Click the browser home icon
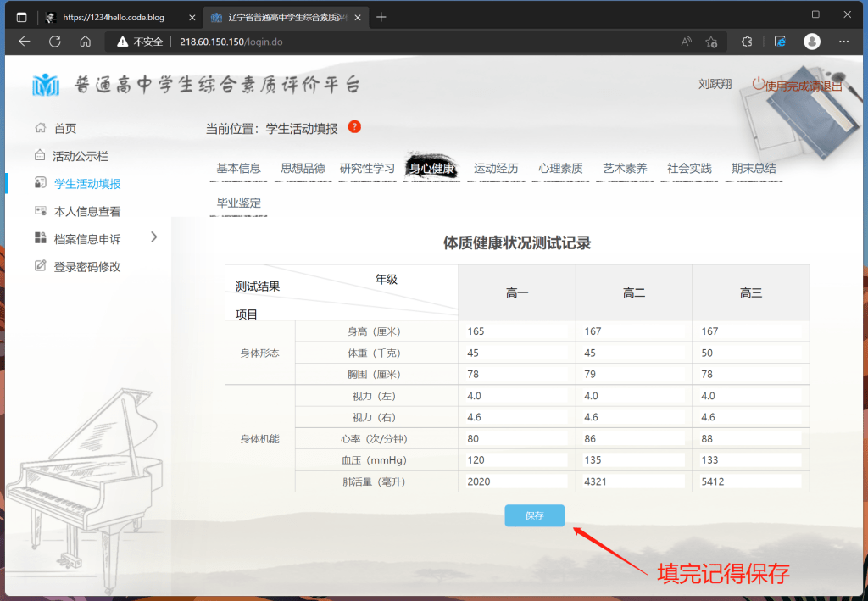The height and width of the screenshot is (601, 868). [x=85, y=42]
